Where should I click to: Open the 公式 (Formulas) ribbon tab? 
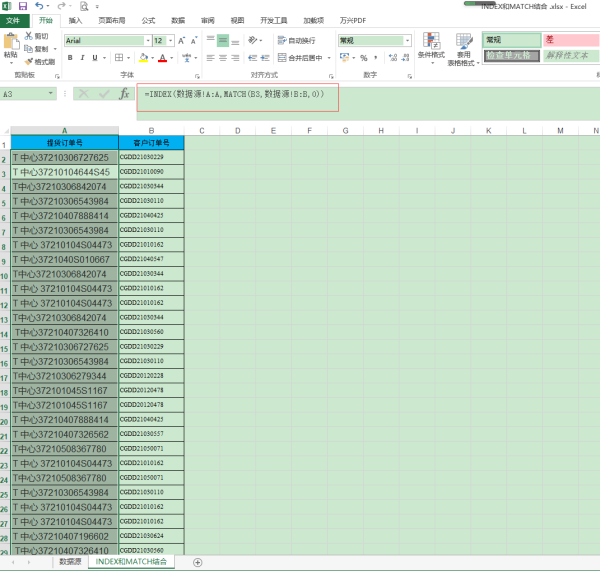(148, 20)
